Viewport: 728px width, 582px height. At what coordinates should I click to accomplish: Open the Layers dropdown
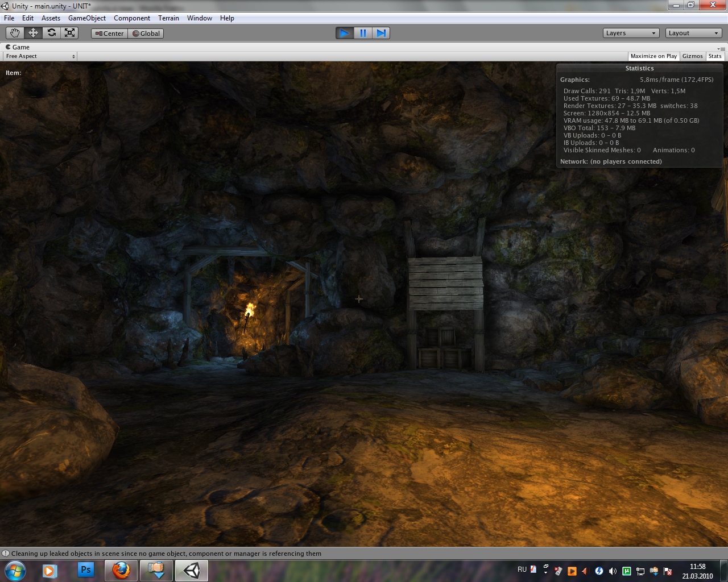point(631,33)
